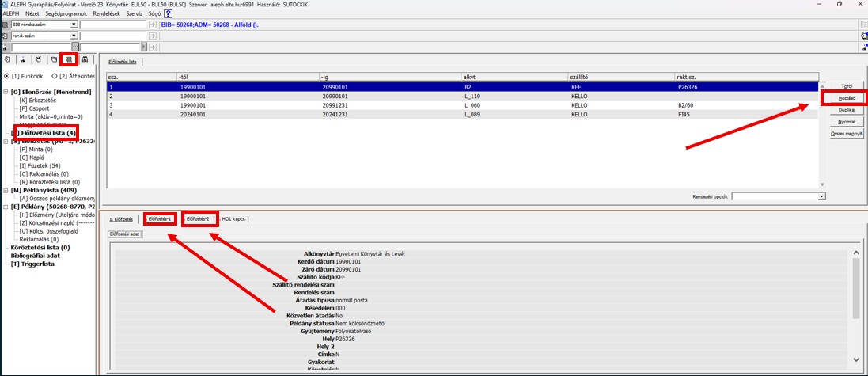Open the BIB rendsz.szám dropdown
The image size is (868, 376).
(74, 25)
